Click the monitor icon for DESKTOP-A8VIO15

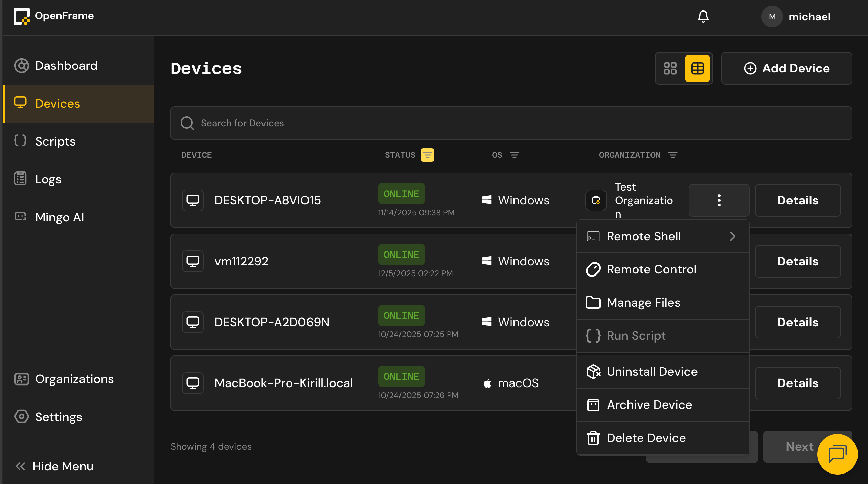tap(193, 200)
